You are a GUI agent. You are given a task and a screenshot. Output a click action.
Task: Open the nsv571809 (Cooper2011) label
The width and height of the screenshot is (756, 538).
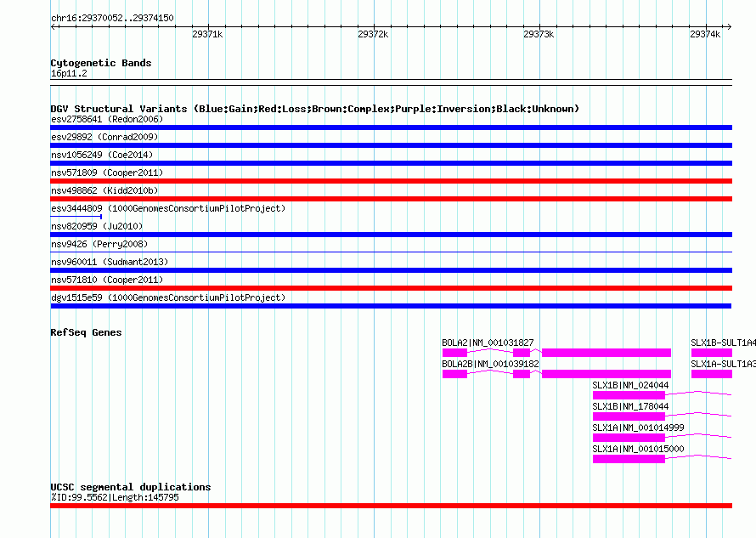107,173
